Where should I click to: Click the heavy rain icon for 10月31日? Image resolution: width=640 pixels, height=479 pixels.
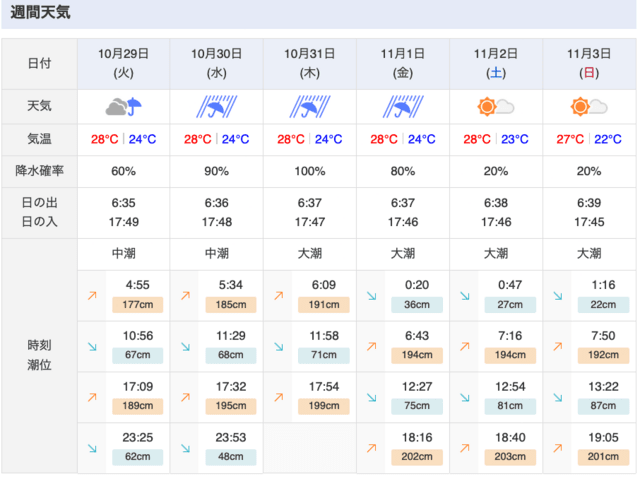310,107
